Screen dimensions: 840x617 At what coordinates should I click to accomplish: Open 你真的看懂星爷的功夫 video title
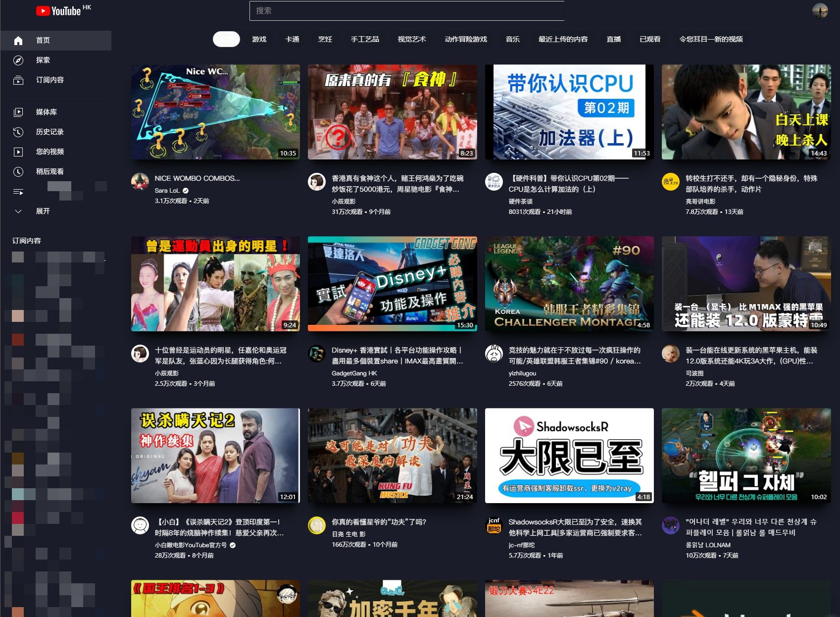point(379,522)
